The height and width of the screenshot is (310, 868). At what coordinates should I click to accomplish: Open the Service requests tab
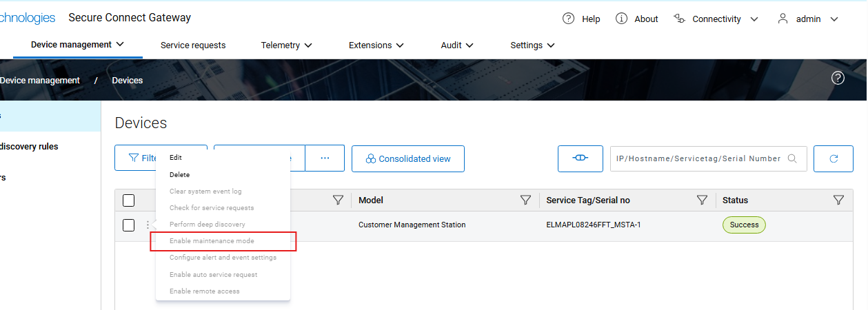[193, 45]
